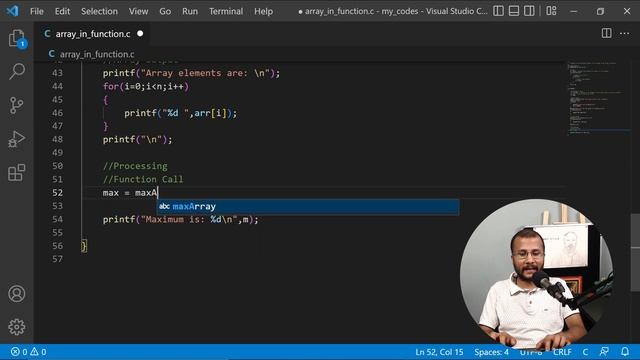This screenshot has height=360, width=640.
Task: Open the Terminal menu
Action: pyautogui.click(x=226, y=11)
